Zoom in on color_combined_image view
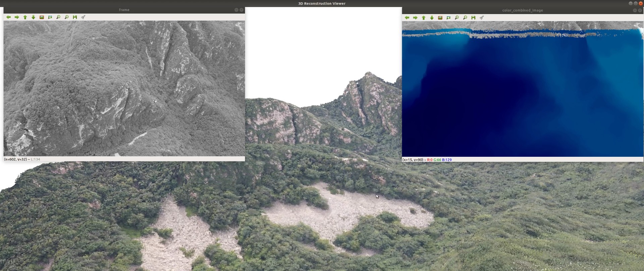 pyautogui.click(x=457, y=18)
